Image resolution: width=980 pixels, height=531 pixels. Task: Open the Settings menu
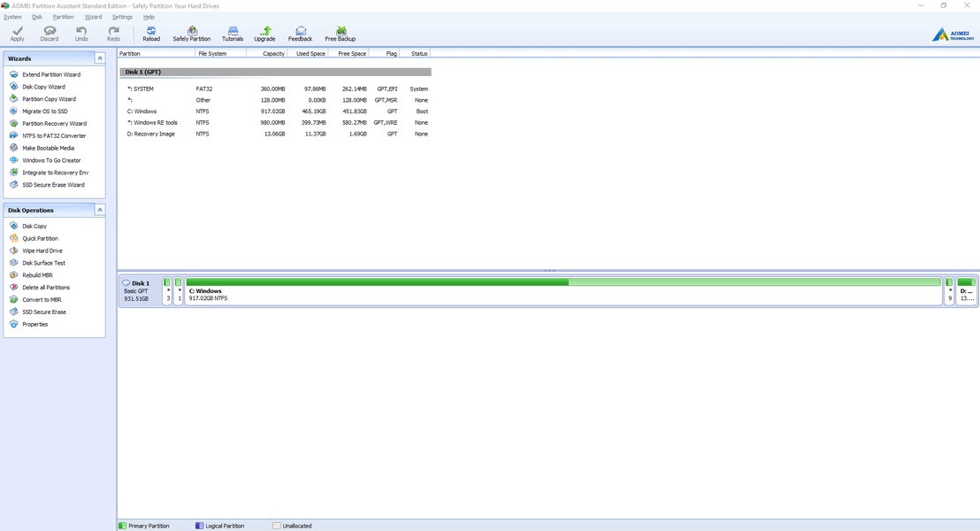122,17
